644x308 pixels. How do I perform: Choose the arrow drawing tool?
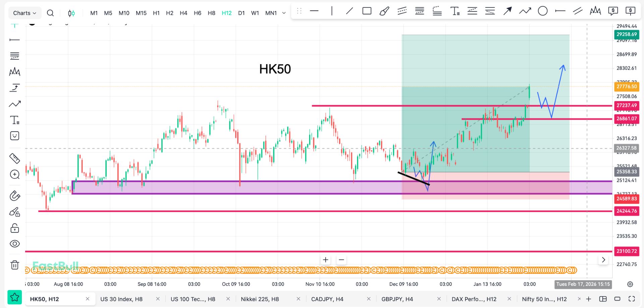pos(507,11)
